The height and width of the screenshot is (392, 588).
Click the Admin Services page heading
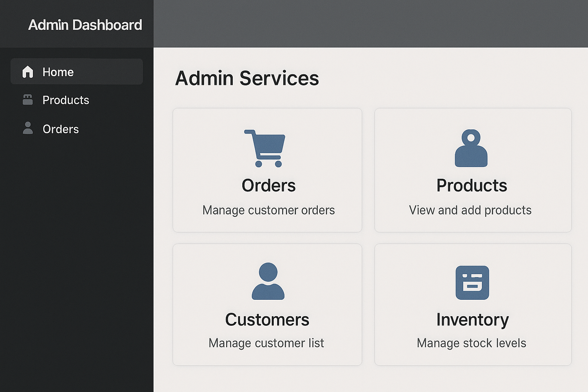point(247,78)
